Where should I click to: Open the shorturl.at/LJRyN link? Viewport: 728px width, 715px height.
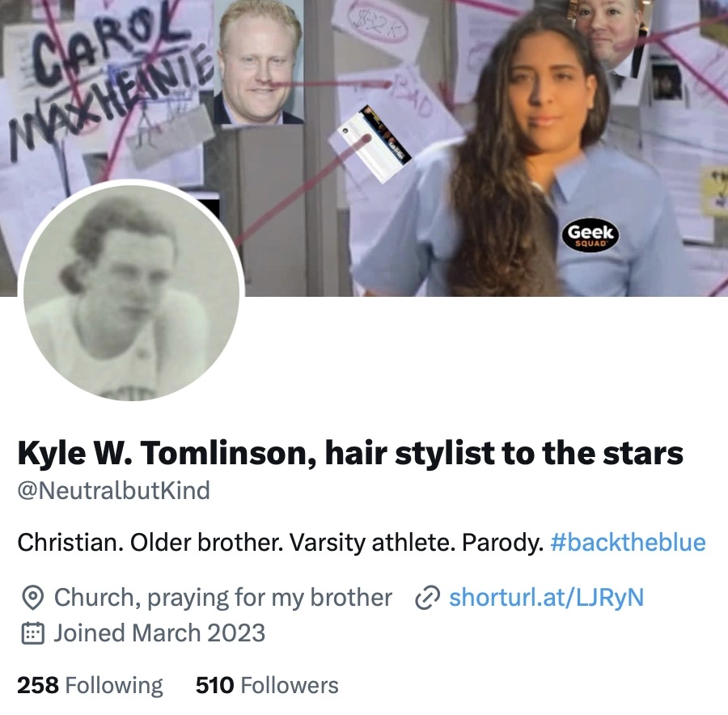click(x=547, y=597)
